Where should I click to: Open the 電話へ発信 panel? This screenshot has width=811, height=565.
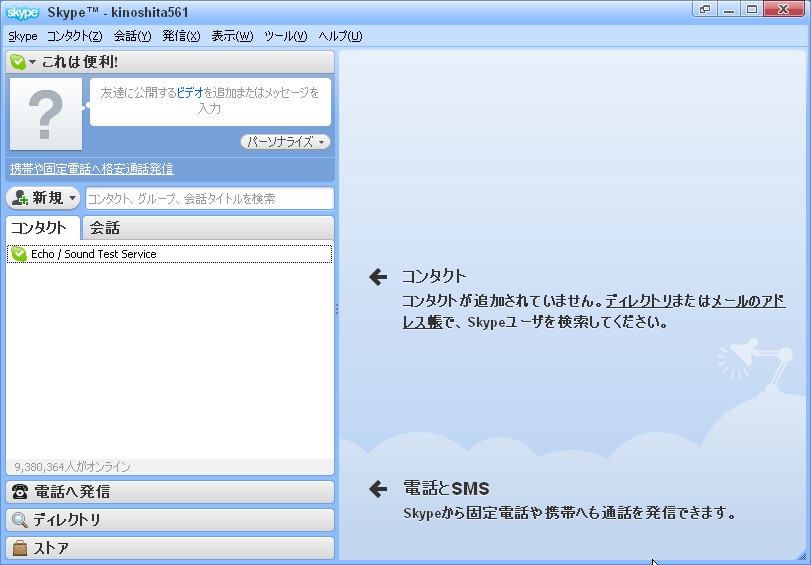coord(170,492)
